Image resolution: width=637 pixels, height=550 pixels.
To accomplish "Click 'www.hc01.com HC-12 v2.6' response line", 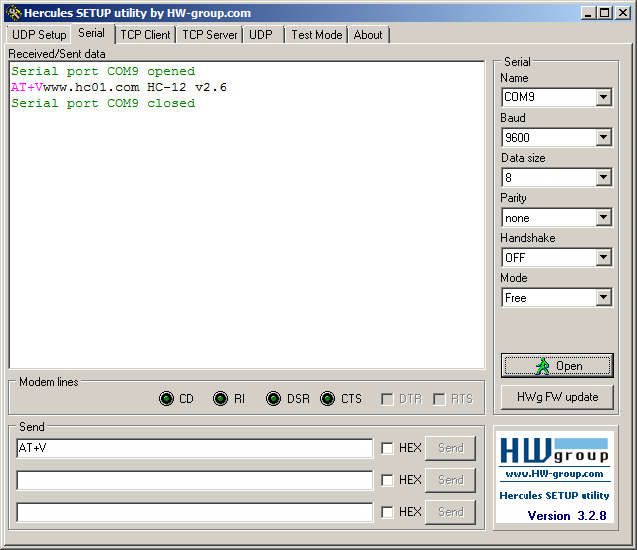I will click(x=135, y=87).
